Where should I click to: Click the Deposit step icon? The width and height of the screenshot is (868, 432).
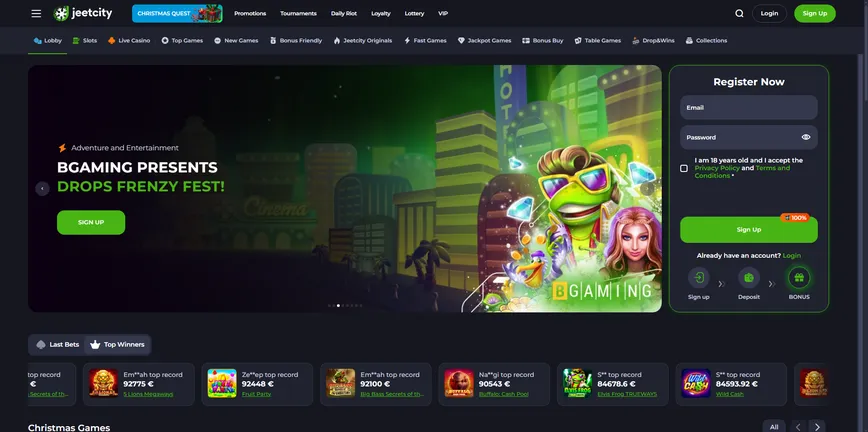click(749, 277)
